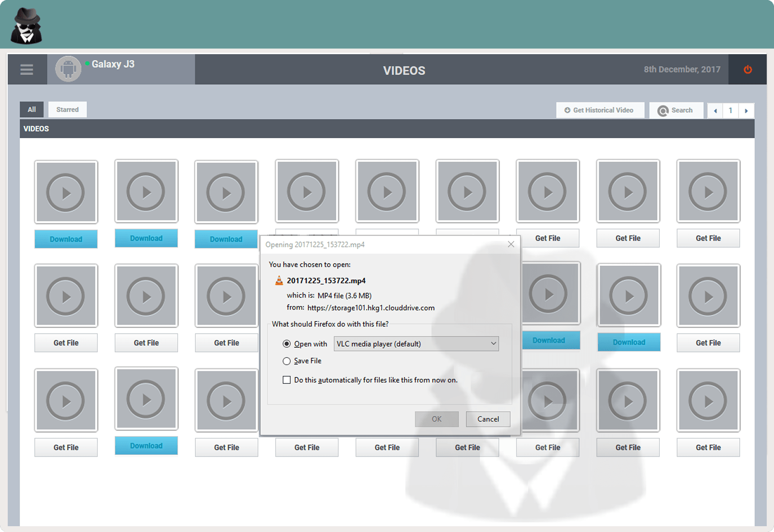
Task: Click the VLC cone file icon
Action: pos(279,281)
